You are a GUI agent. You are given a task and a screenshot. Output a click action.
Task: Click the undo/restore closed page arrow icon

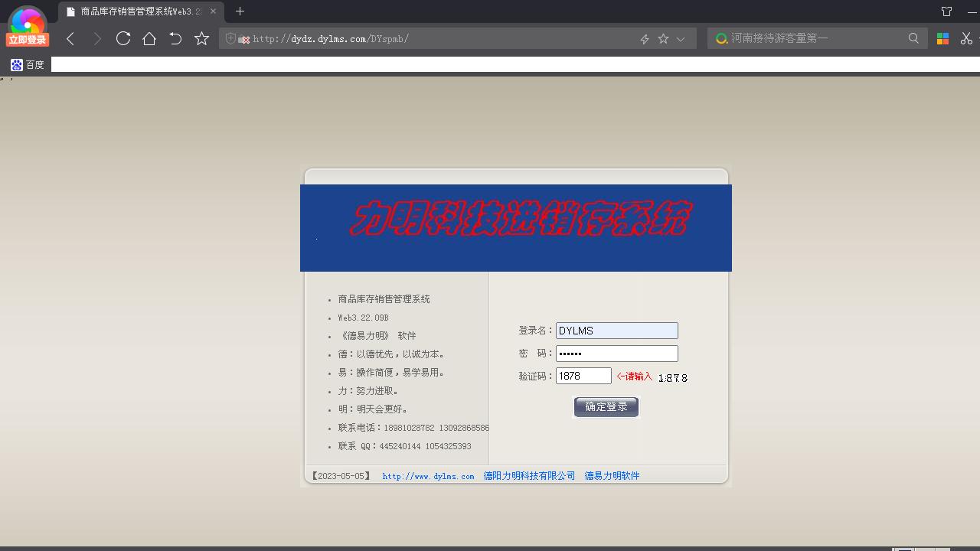coord(175,37)
